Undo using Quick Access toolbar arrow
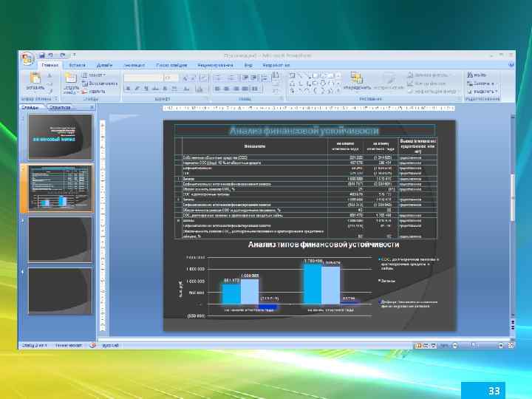This screenshot has height=399, width=532. (x=51, y=55)
